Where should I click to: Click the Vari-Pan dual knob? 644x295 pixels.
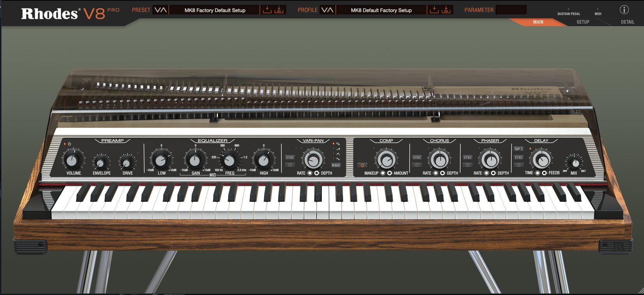tap(313, 159)
